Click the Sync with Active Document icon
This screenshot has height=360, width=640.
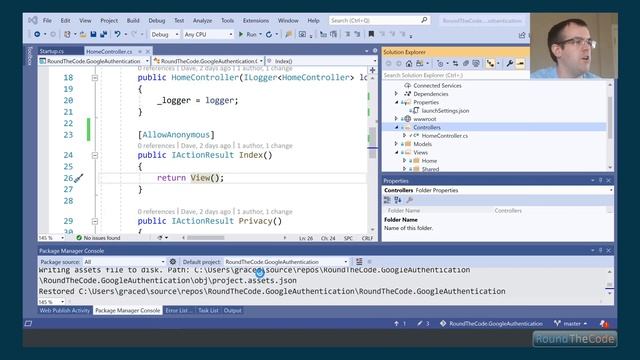(x=455, y=64)
